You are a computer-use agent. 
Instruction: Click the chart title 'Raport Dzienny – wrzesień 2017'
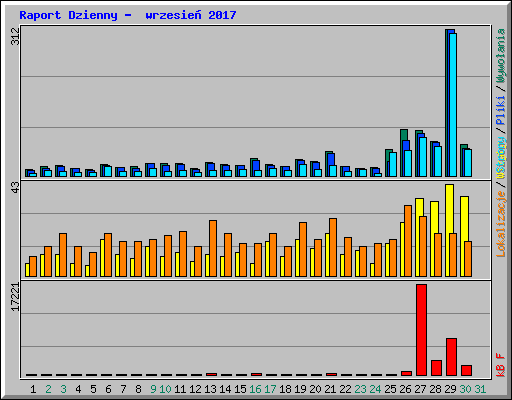tap(128, 15)
